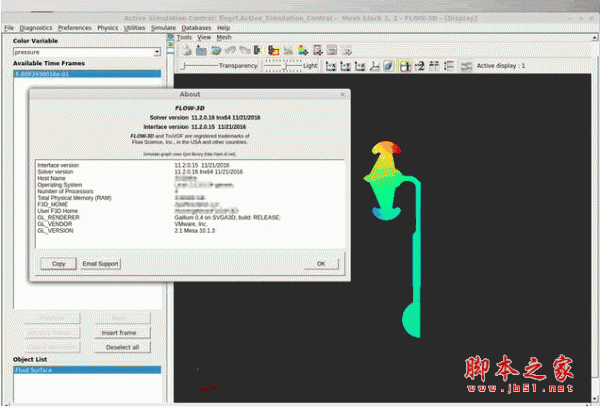Click the list-with-arrow icon in the toolbar
This screenshot has height=408, width=600.
(x=448, y=66)
